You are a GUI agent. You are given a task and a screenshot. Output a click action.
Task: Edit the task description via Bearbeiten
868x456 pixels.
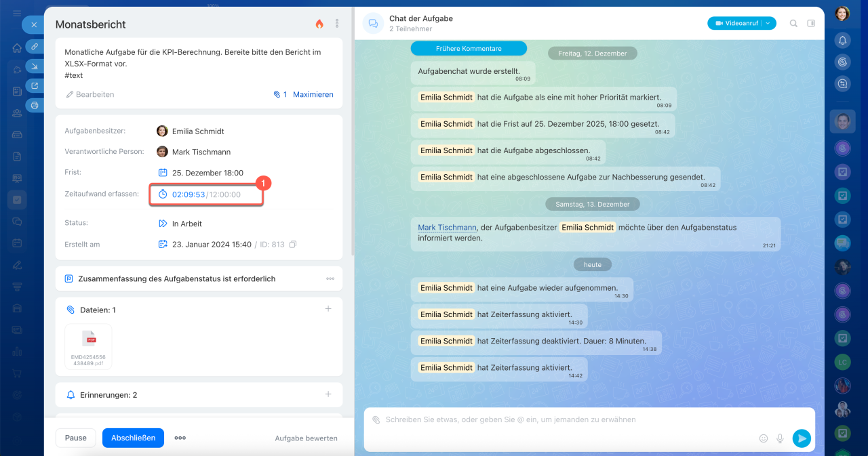[90, 94]
